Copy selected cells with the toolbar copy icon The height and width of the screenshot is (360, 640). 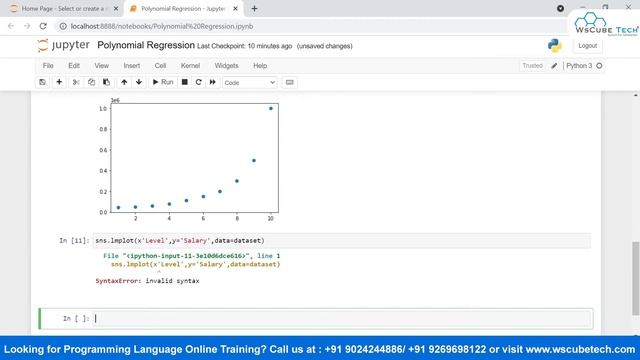[91, 82]
